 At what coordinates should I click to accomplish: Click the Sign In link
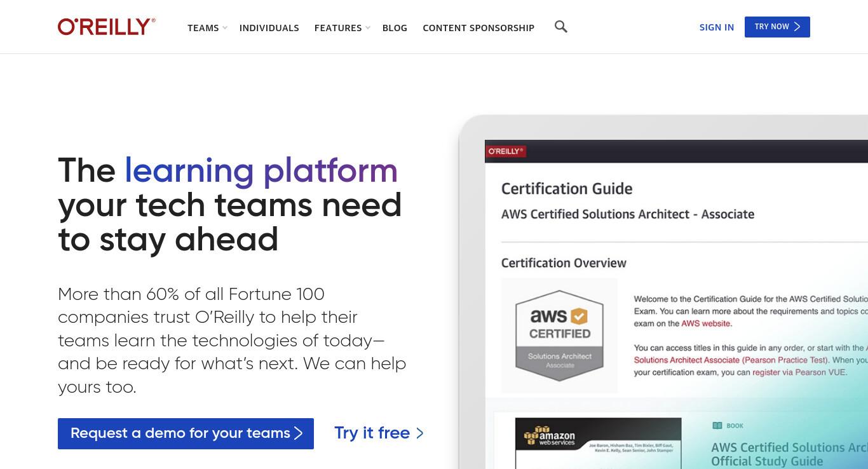click(x=717, y=27)
